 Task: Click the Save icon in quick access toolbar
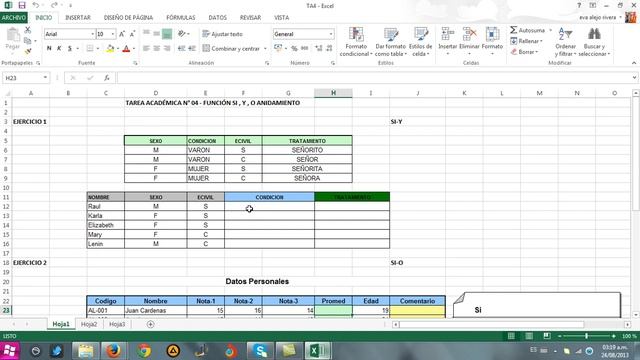(22, 6)
